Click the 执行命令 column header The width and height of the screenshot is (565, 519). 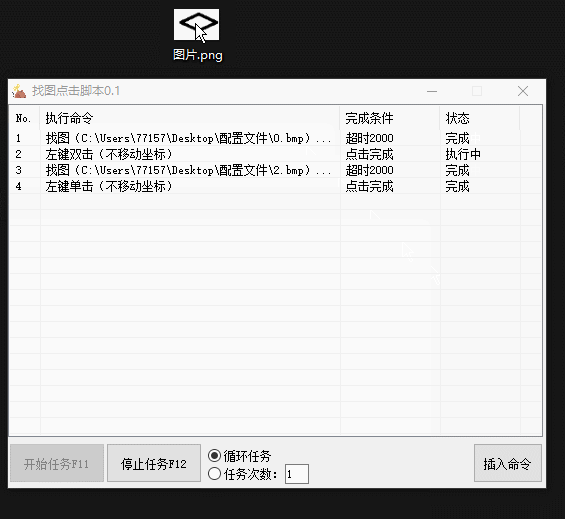click(190, 118)
